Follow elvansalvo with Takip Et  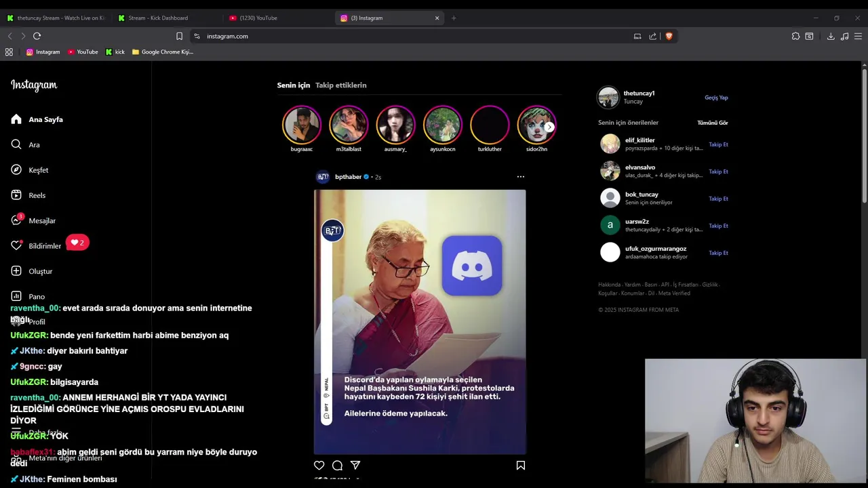click(718, 171)
